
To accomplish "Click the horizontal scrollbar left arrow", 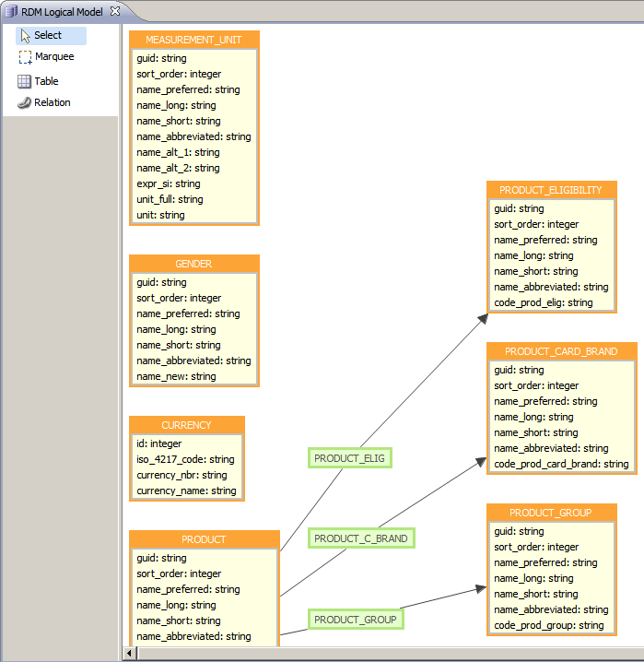I will (x=130, y=654).
